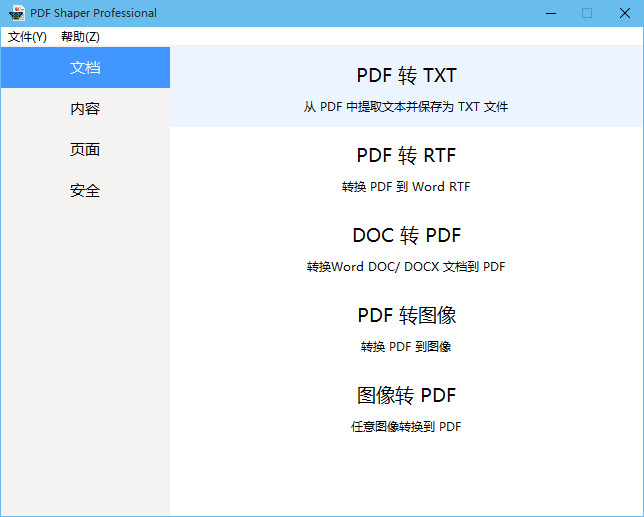Screen dimensions: 644x517
Task: Click the description 从 PDF 中提取文本并保存为 TXT 文件
Action: tap(406, 106)
